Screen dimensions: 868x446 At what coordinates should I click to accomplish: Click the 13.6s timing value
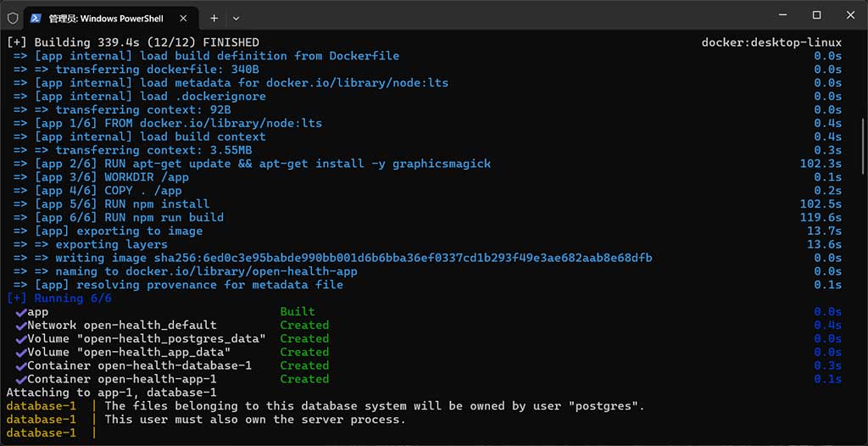coord(825,244)
